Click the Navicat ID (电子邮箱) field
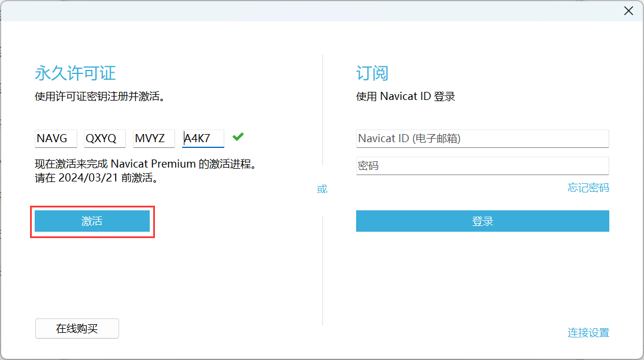Screen dimensions: 644x360 pyautogui.click(x=482, y=139)
